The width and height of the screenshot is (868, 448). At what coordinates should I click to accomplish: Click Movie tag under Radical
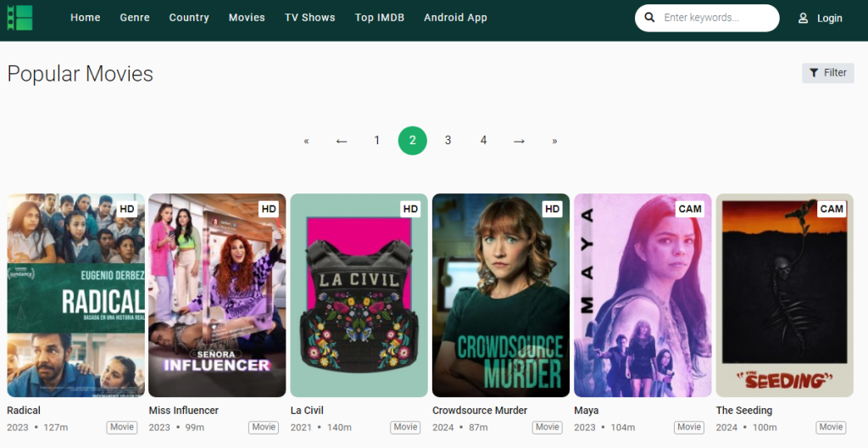click(x=122, y=427)
